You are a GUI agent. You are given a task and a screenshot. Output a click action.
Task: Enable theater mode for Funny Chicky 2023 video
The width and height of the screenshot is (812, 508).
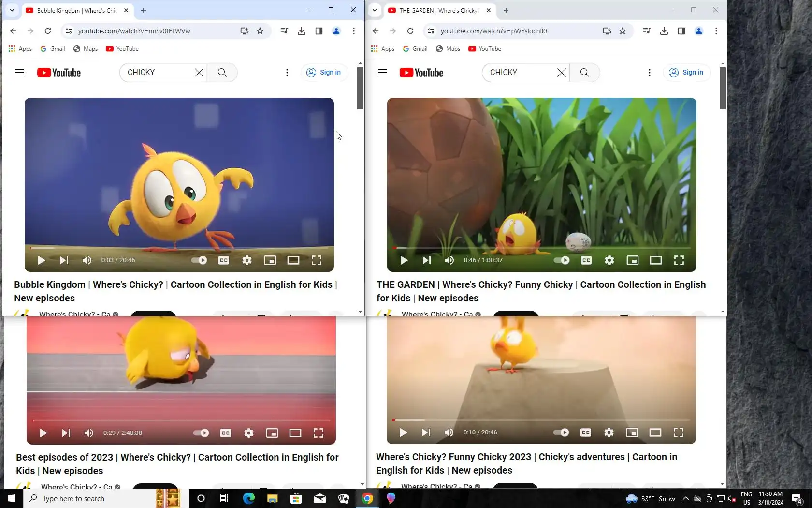[x=655, y=433]
